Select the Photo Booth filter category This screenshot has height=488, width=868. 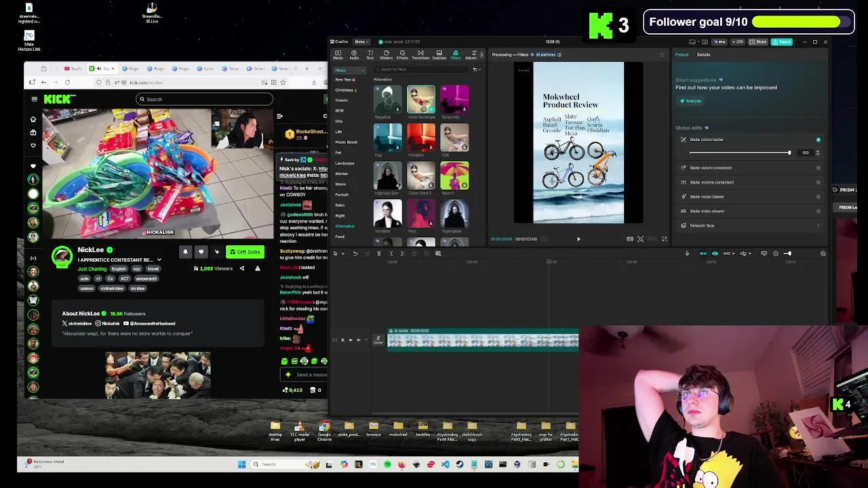[346, 142]
